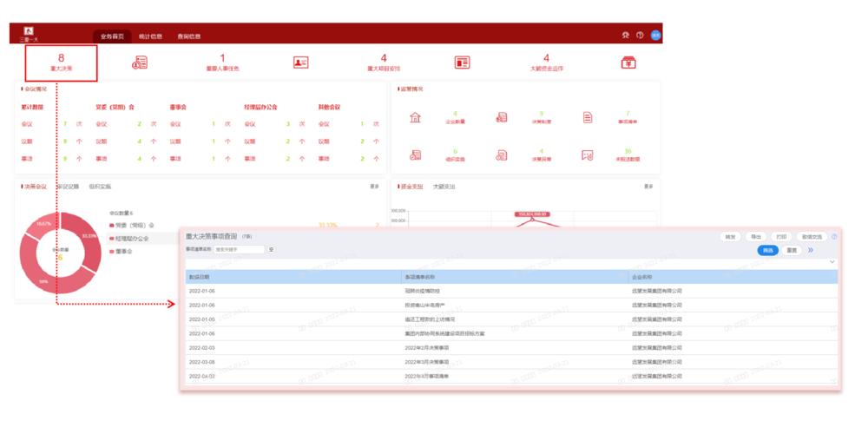The width and height of the screenshot is (868, 434).
Task: Click the user avatar in the top-right corner
Action: pos(656,36)
